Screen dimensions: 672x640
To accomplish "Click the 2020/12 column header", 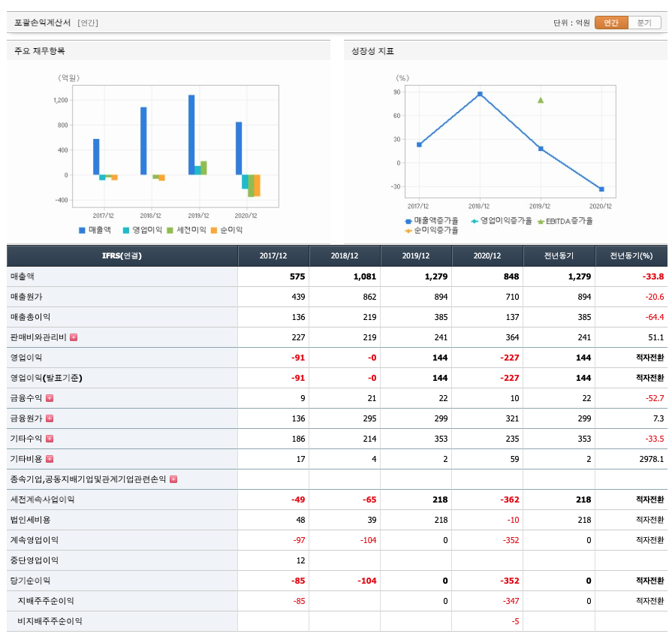I will (x=487, y=256).
